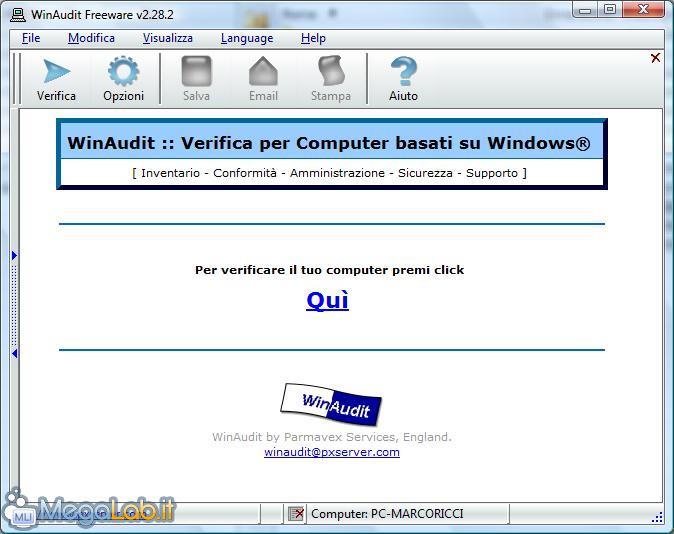This screenshot has height=534, width=674.
Task: Click the status bar icon beside Computer
Action: (x=296, y=513)
